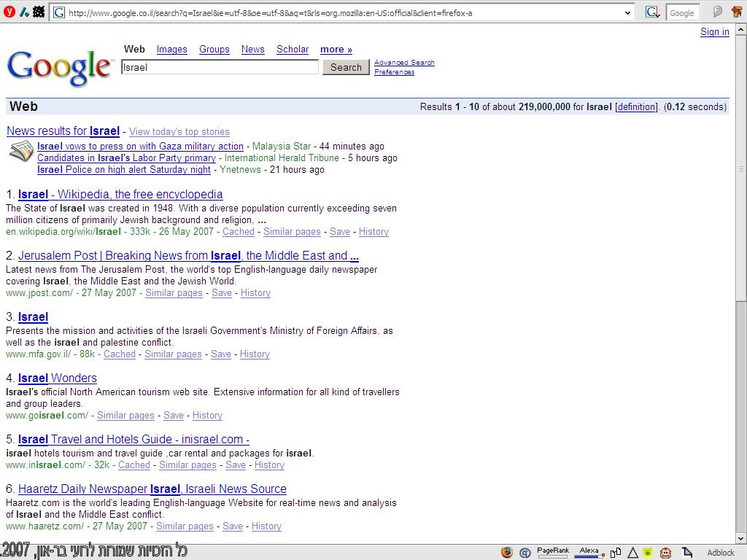This screenshot has width=747, height=560.
Task: Click History link for Wikipedia result
Action: click(x=373, y=231)
